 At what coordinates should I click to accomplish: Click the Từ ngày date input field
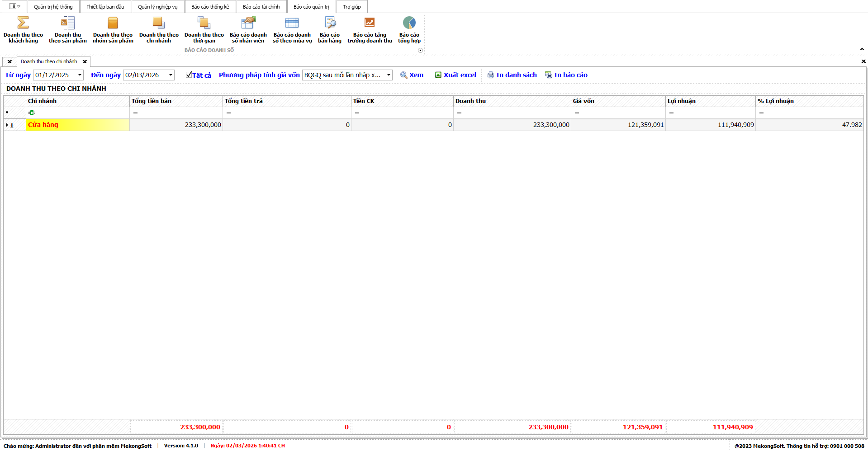(x=54, y=75)
